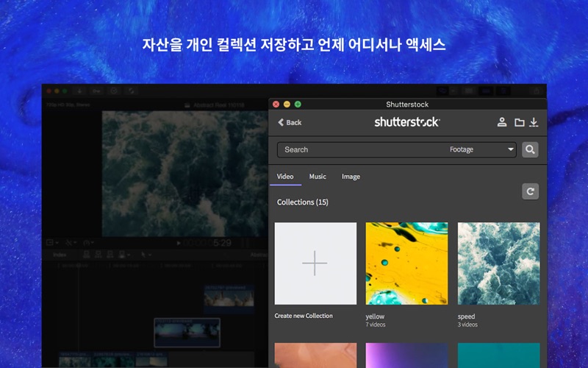This screenshot has height=368, width=588.
Task: Click the 'speed' collection name
Action: (466, 316)
